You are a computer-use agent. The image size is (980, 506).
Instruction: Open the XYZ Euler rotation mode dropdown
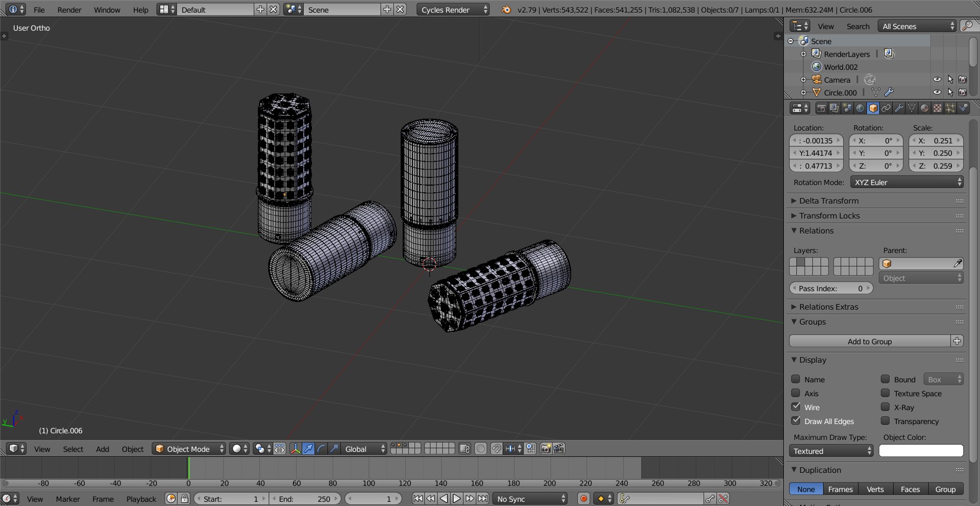[x=907, y=182]
